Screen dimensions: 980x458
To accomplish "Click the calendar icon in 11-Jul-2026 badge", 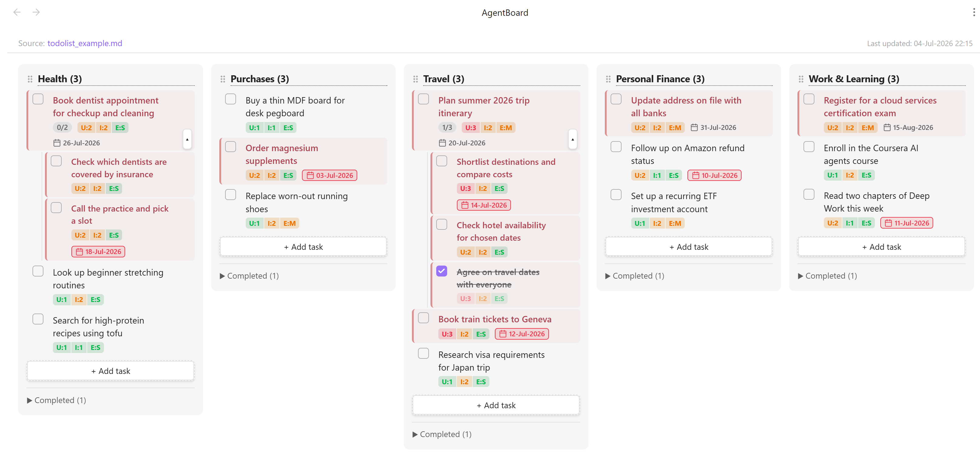I will tap(888, 223).
